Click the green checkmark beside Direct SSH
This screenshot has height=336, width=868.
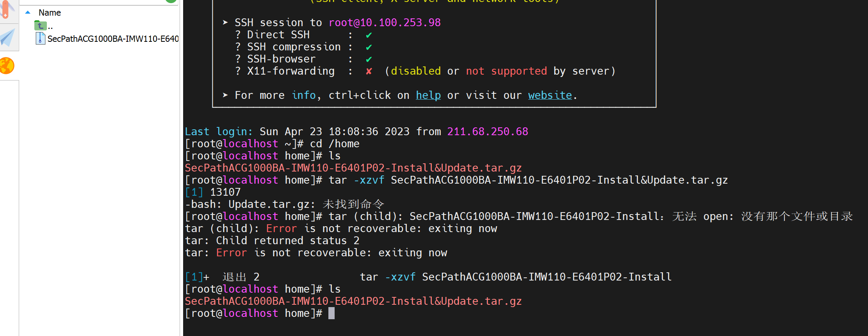tap(369, 35)
